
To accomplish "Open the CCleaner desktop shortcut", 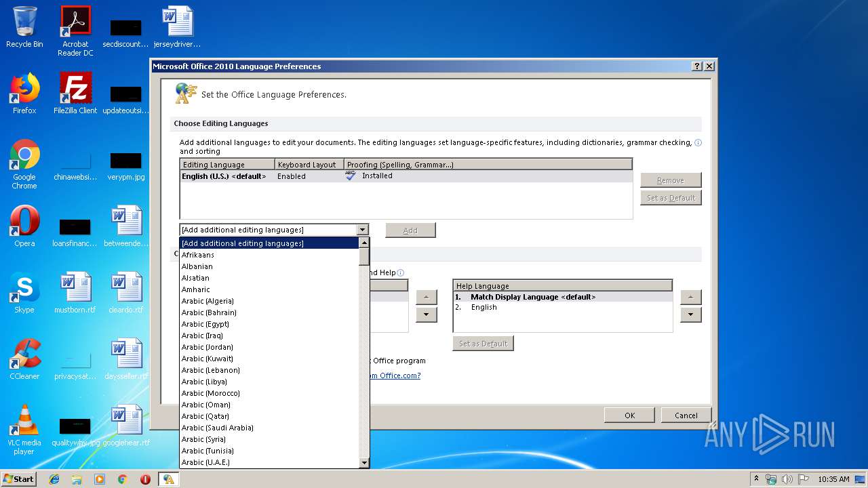I will pyautogui.click(x=24, y=359).
